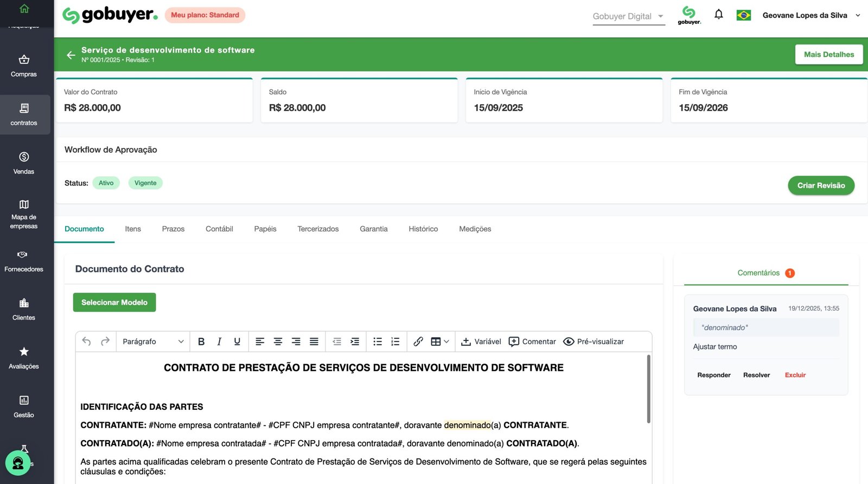Click the contract title heading in editor
The image size is (868, 484).
tap(363, 367)
